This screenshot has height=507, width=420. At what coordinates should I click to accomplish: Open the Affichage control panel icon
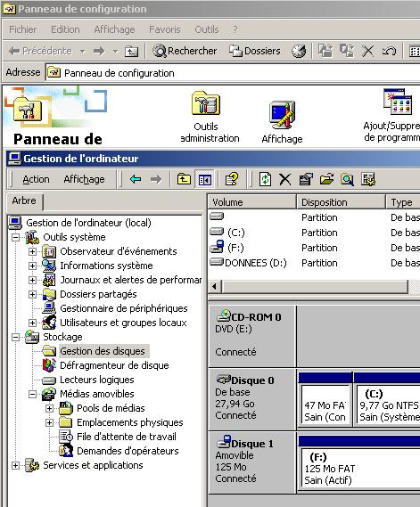click(282, 122)
